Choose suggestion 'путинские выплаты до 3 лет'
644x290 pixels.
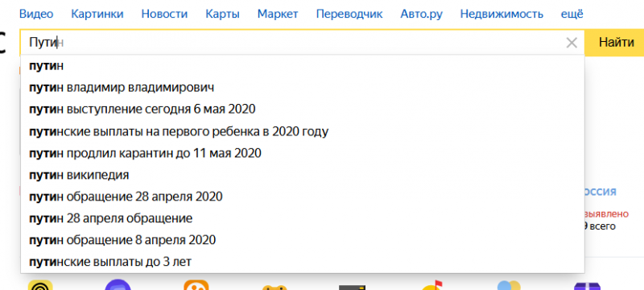click(x=303, y=262)
